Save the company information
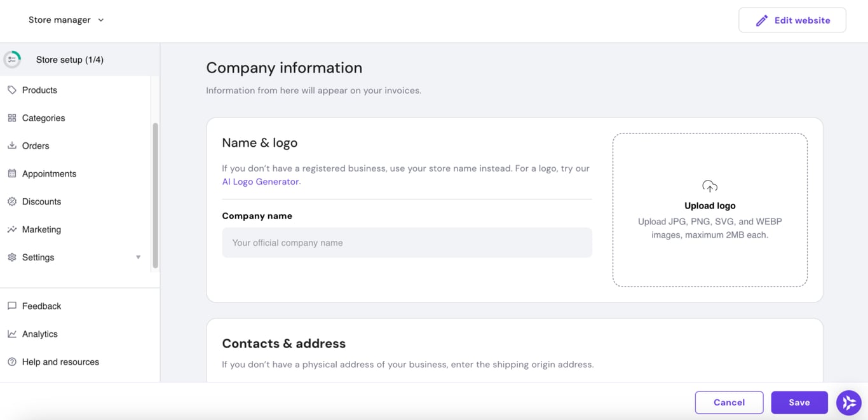The image size is (868, 420). [x=799, y=402]
